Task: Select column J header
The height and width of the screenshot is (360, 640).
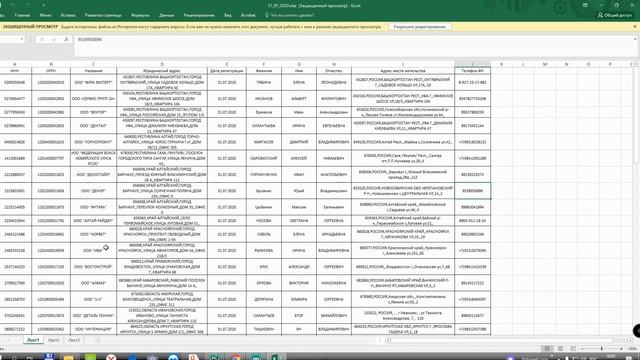Action: pos(473,64)
